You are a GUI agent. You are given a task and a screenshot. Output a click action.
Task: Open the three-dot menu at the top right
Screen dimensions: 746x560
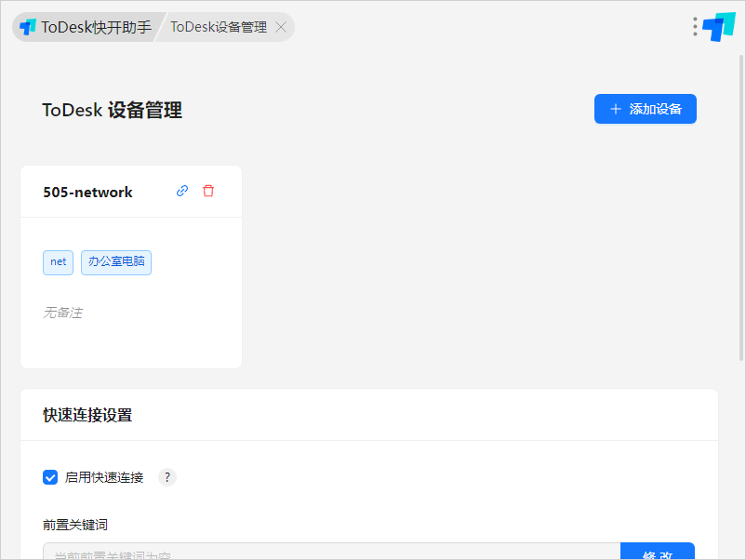[695, 27]
